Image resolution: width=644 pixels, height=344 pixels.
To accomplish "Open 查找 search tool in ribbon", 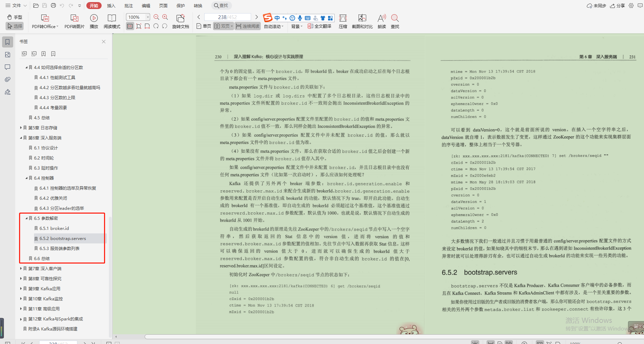I will 395,21.
